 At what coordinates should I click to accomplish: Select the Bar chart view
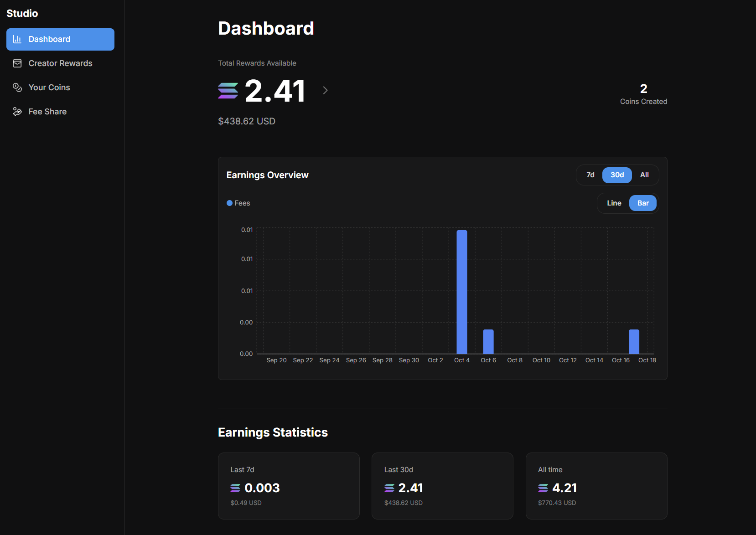pos(643,203)
